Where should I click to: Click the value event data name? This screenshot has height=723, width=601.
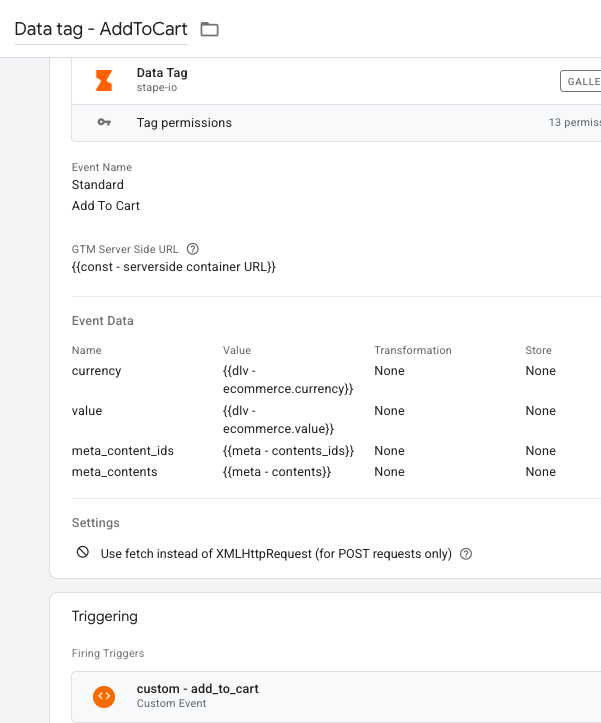tap(87, 411)
